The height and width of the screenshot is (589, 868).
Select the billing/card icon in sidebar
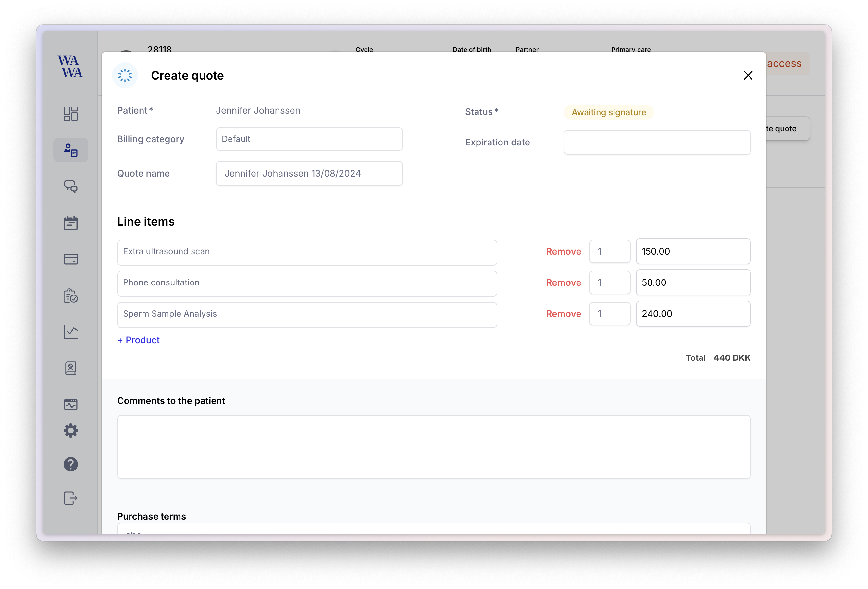tap(71, 259)
